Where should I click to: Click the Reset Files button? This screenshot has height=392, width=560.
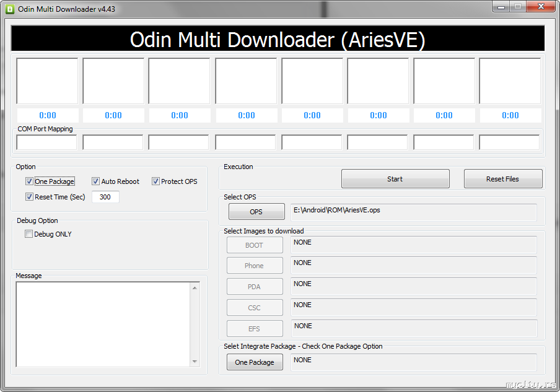coord(503,179)
